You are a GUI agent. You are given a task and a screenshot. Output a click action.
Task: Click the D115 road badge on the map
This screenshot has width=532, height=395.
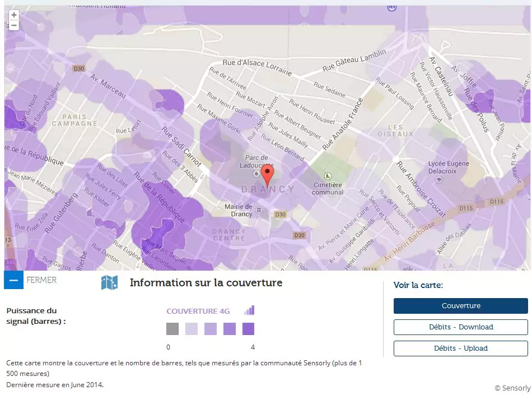(497, 201)
